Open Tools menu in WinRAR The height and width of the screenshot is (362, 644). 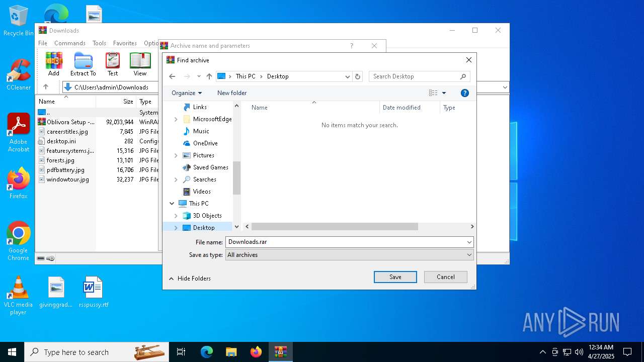(99, 43)
